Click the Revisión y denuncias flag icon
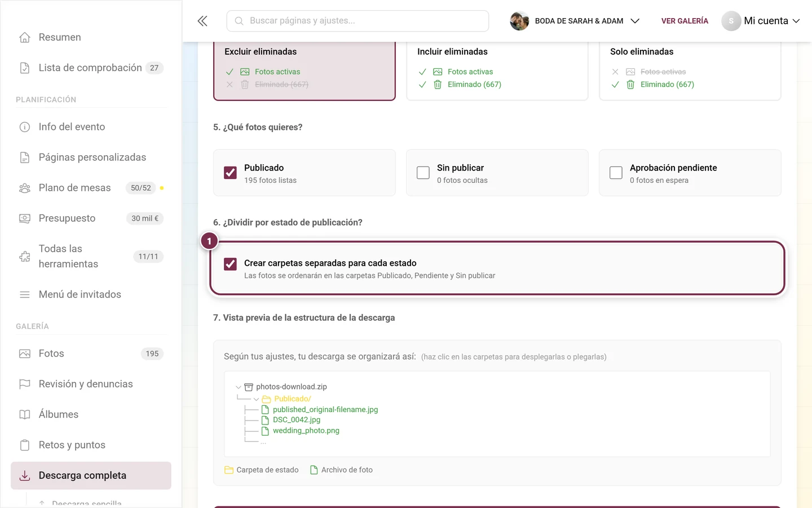Viewport: 812px width, 508px height. pyautogui.click(x=25, y=384)
